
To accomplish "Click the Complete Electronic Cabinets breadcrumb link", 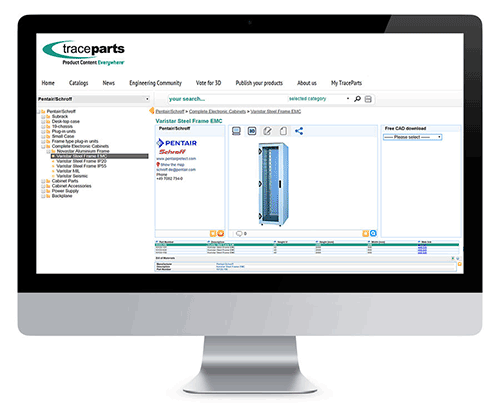I will 217,111.
